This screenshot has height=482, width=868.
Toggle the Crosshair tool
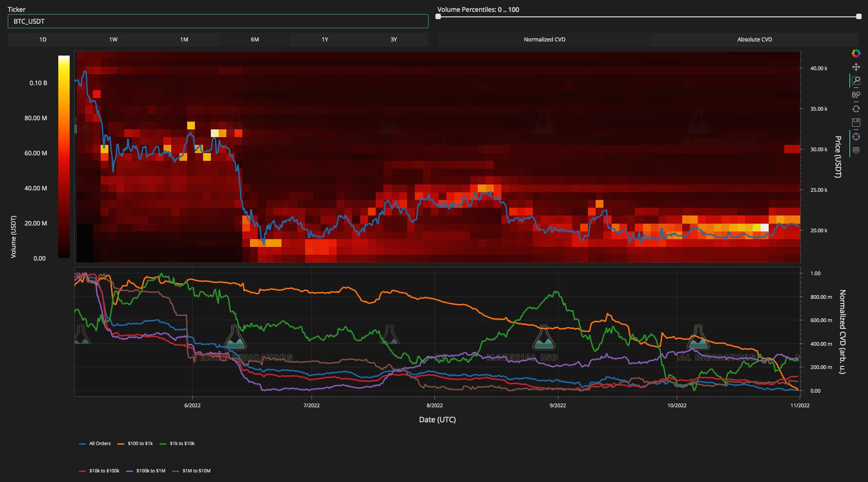[856, 137]
